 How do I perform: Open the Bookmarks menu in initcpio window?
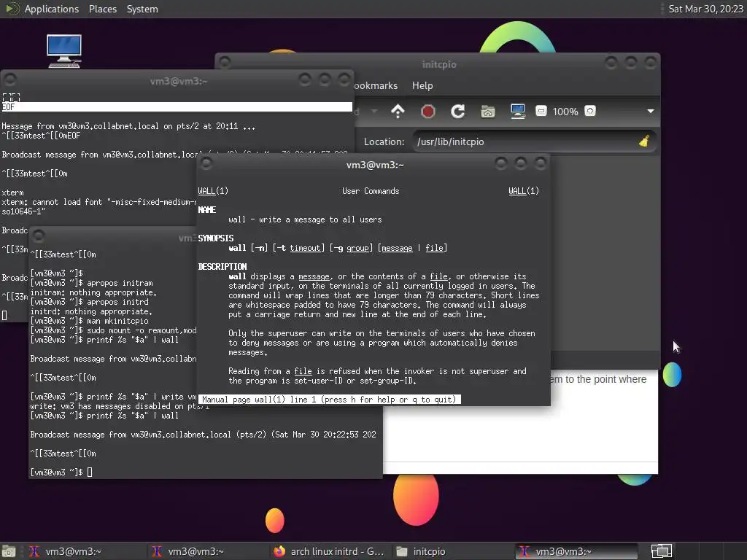pyautogui.click(x=376, y=86)
